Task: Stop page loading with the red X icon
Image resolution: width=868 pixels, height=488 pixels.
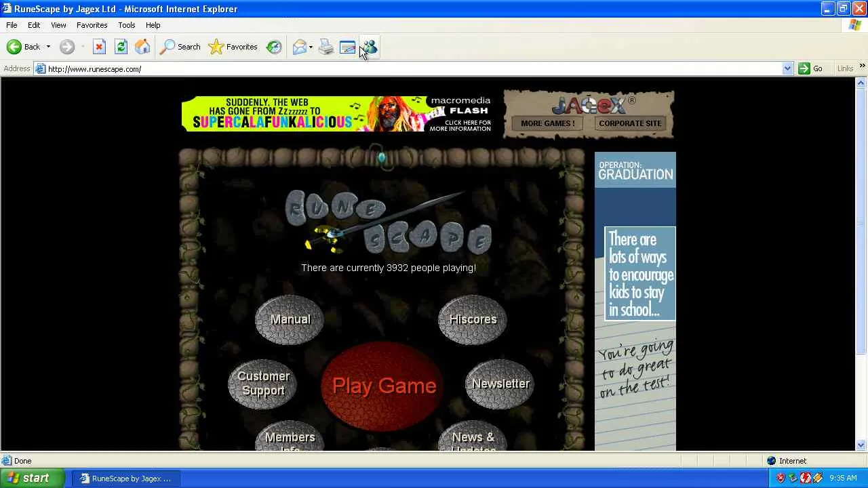Action: [x=99, y=47]
